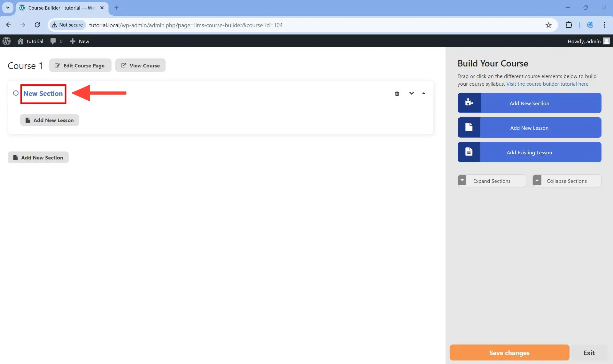Screen dimensions: 613x364
Task: Open the New content menu
Action: click(x=80, y=41)
